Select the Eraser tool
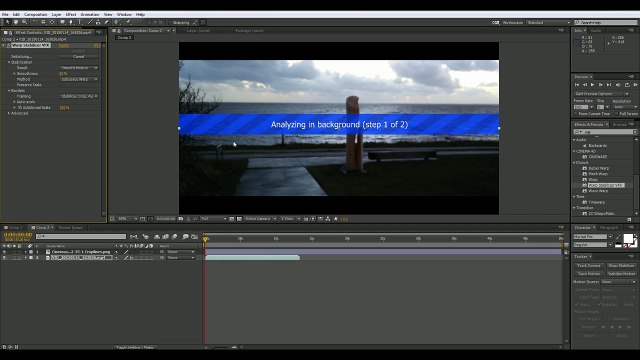Screen dimensions: 640x360 point(106,22)
